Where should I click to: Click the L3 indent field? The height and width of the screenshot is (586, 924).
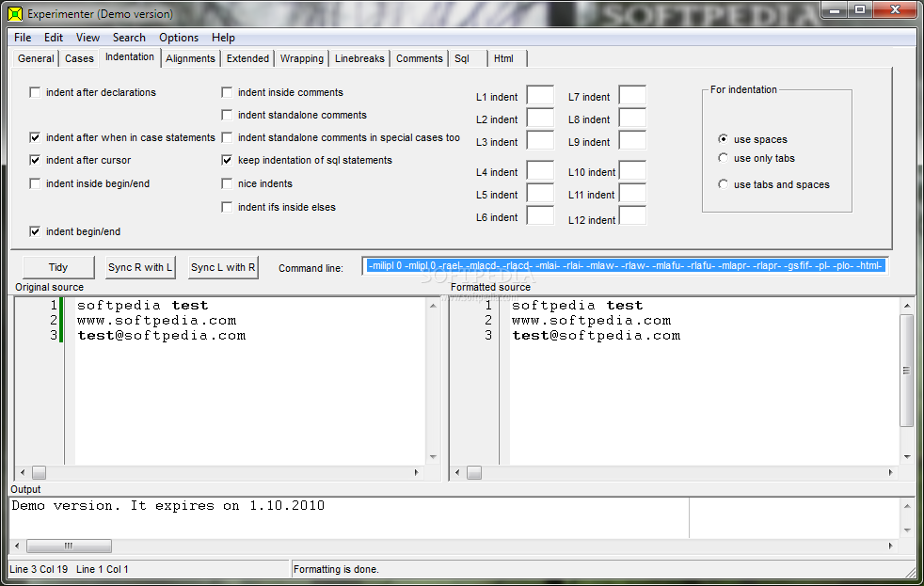coord(540,140)
